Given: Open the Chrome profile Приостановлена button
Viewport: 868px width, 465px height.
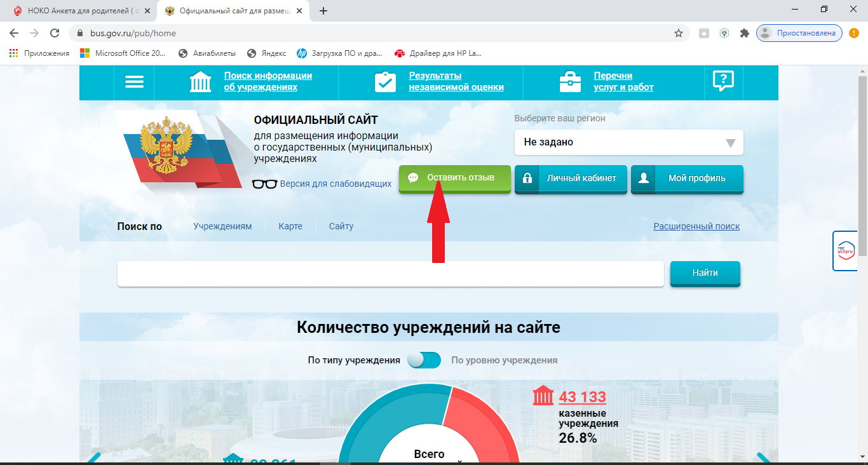Looking at the screenshot, I should click(x=799, y=33).
